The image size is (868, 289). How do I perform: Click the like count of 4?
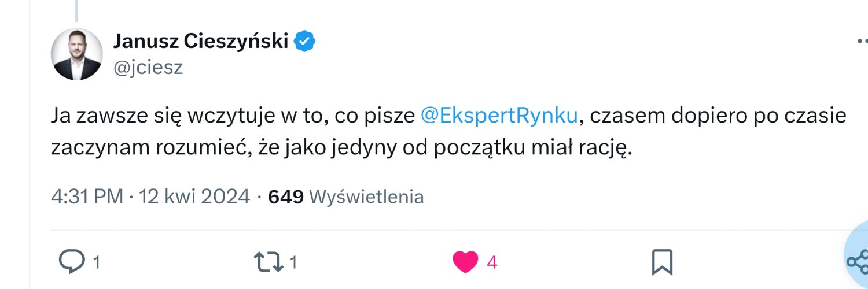492,263
